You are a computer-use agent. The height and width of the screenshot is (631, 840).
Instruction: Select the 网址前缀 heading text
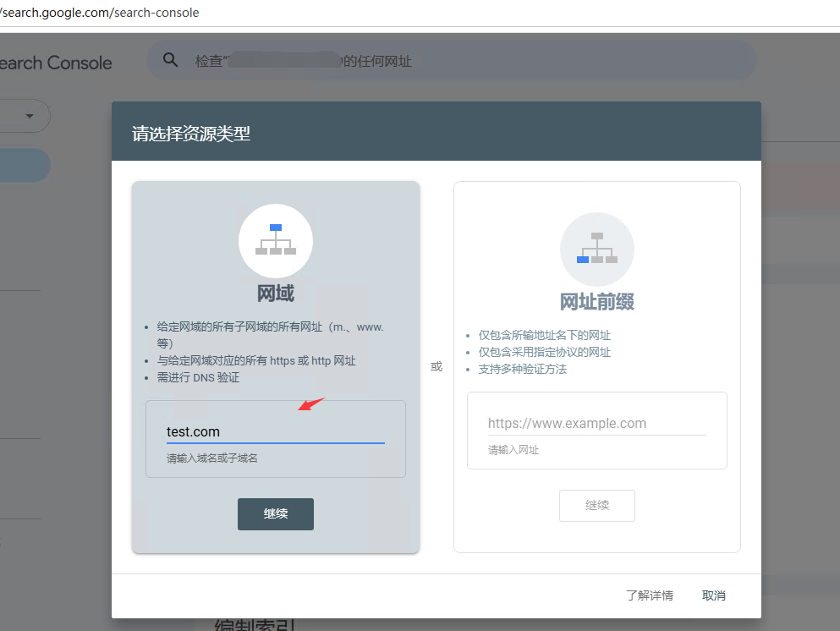[x=596, y=302]
